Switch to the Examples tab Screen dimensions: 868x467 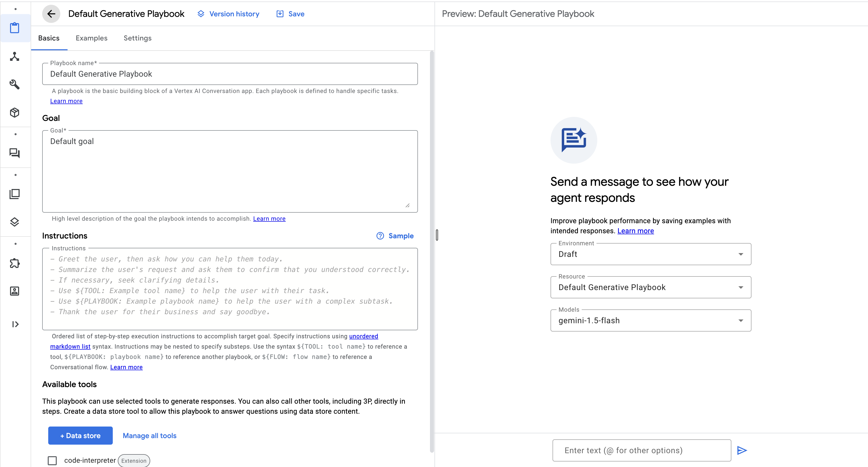pyautogui.click(x=92, y=38)
